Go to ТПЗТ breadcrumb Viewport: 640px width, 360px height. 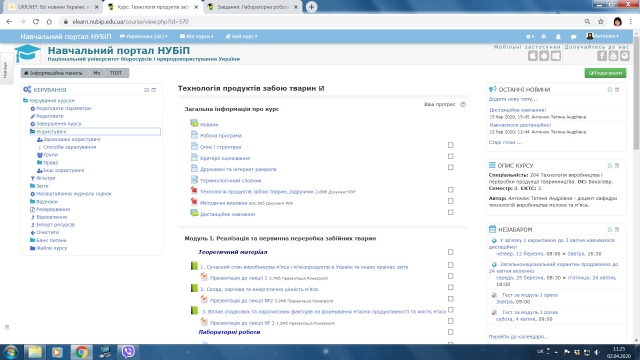[x=116, y=73]
